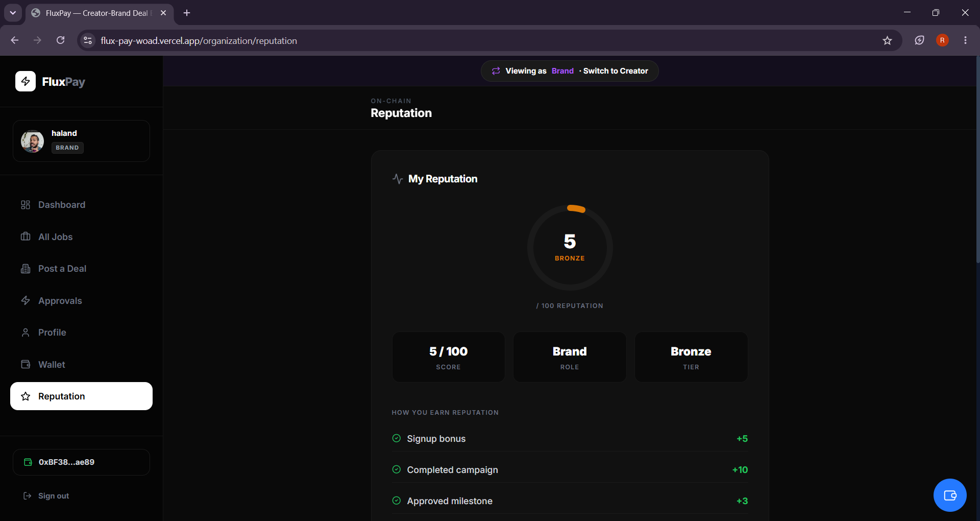The height and width of the screenshot is (521, 980).
Task: Click the FluxPay brand name
Action: click(x=63, y=82)
